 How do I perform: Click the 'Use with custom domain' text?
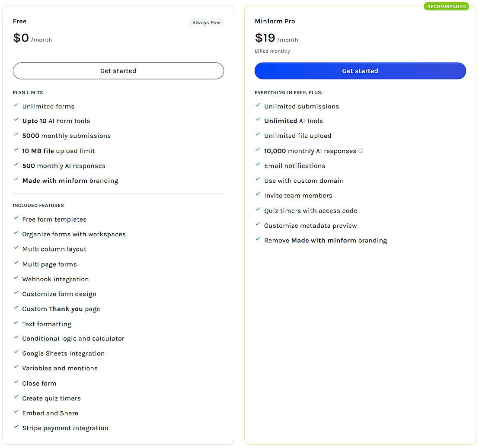point(304,181)
